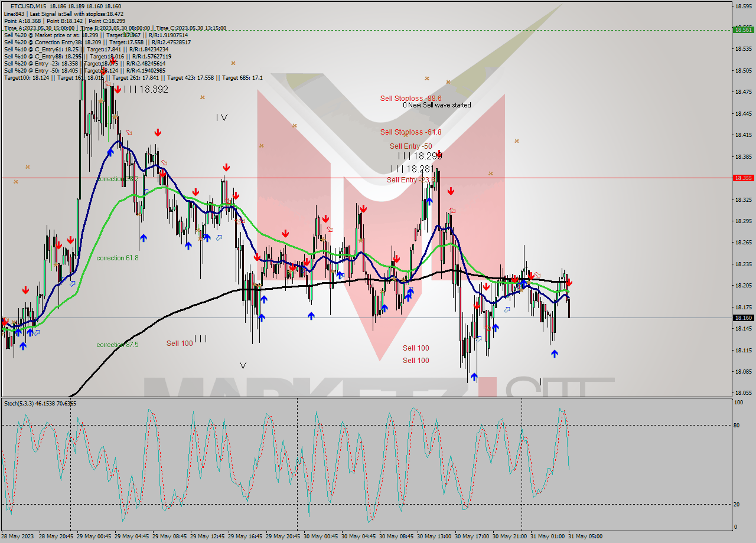Click the stochastic axis value 20
Image resolution: width=756 pixels, height=543 pixels.
737,504
